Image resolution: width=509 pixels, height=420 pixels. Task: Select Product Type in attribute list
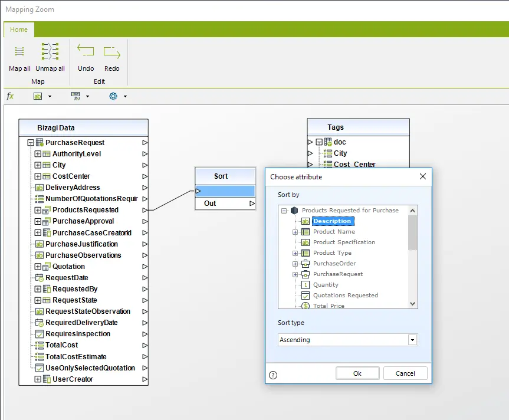pyautogui.click(x=332, y=253)
